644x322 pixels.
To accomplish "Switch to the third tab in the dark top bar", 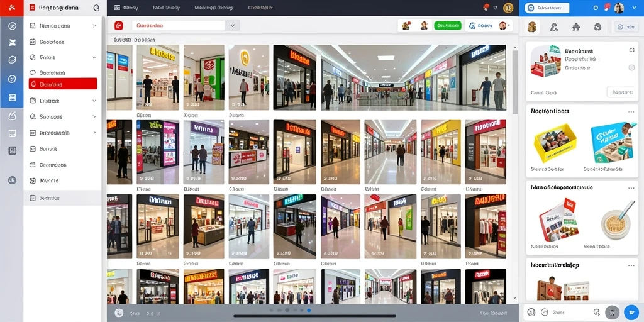I will pos(213,8).
